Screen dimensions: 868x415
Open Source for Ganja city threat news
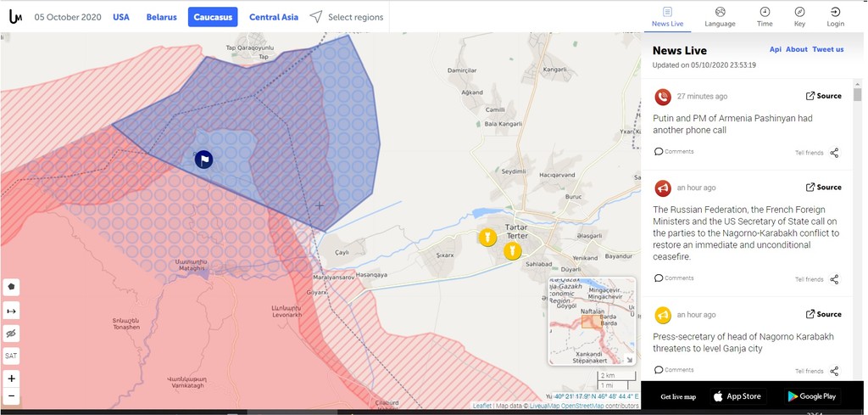click(824, 314)
